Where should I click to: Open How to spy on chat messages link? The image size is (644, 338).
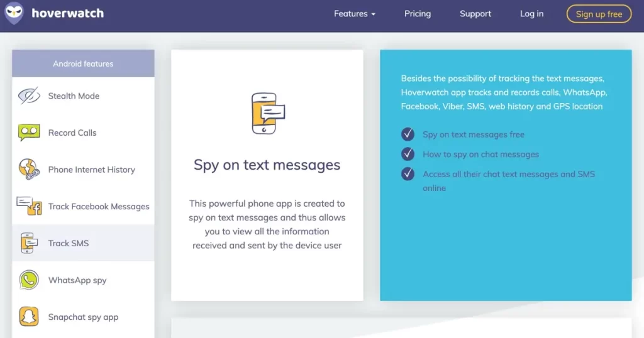[480, 154]
